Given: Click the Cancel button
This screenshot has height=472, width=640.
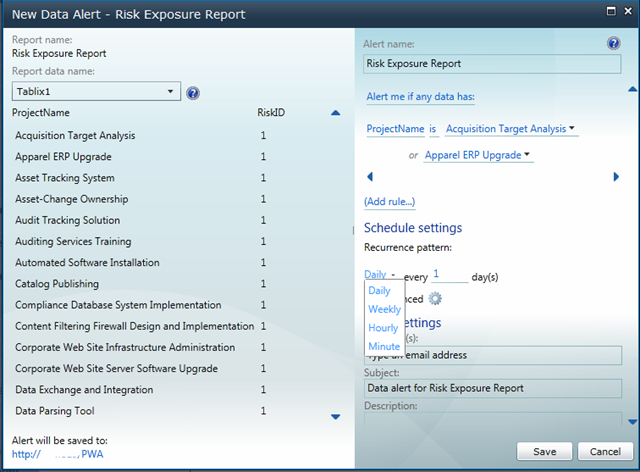Looking at the screenshot, I should (x=605, y=451).
